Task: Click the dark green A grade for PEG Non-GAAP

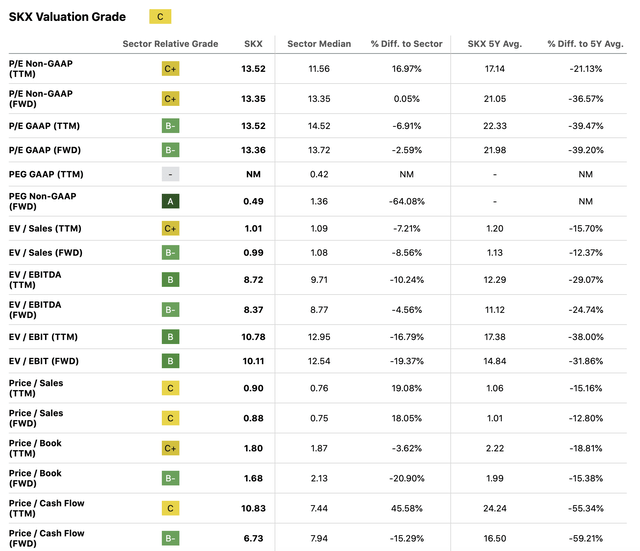Action: click(170, 201)
